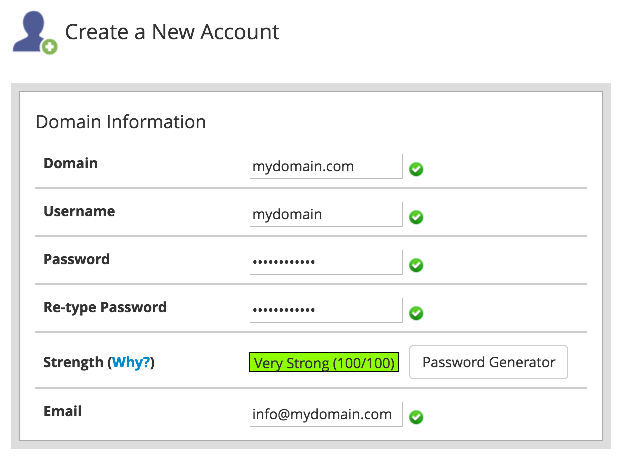Click the Domain field label
642x461 pixels.
(x=70, y=163)
